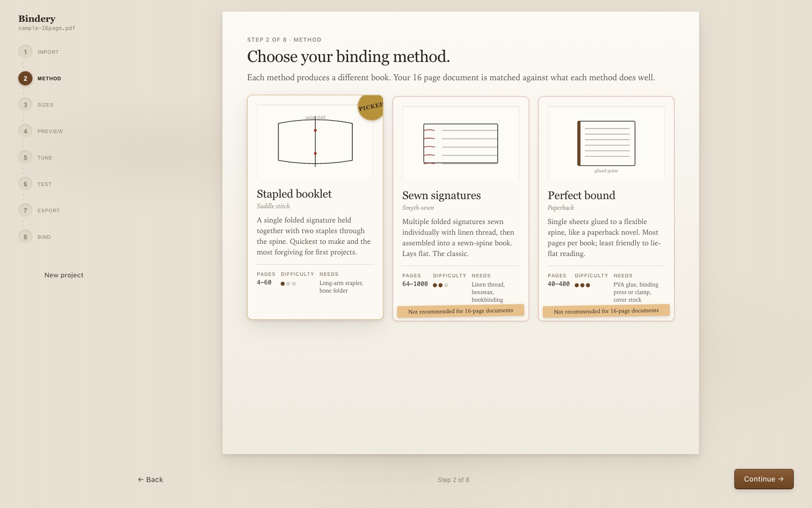Click the Saddle stitch subtitle

click(274, 206)
